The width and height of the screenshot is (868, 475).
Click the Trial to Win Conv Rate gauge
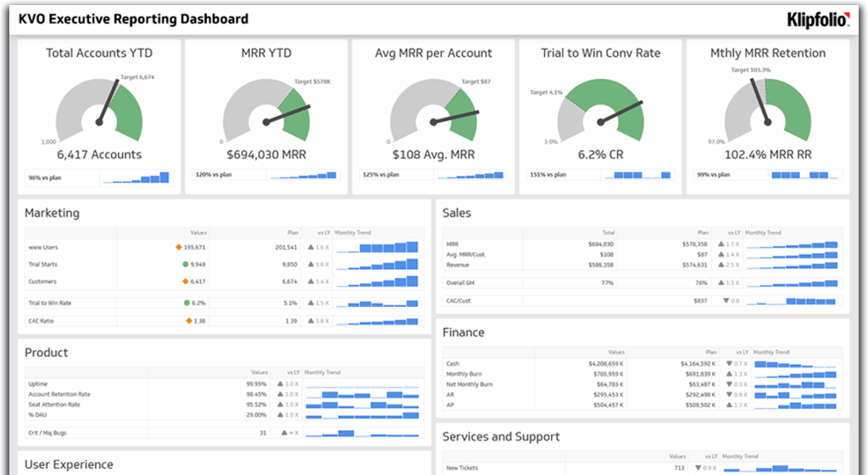[x=601, y=111]
